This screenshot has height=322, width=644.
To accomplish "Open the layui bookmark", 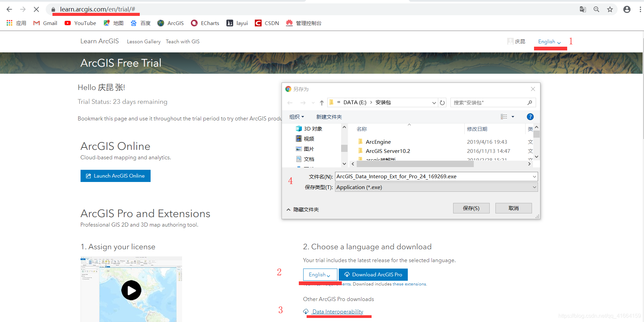I will tap(237, 23).
